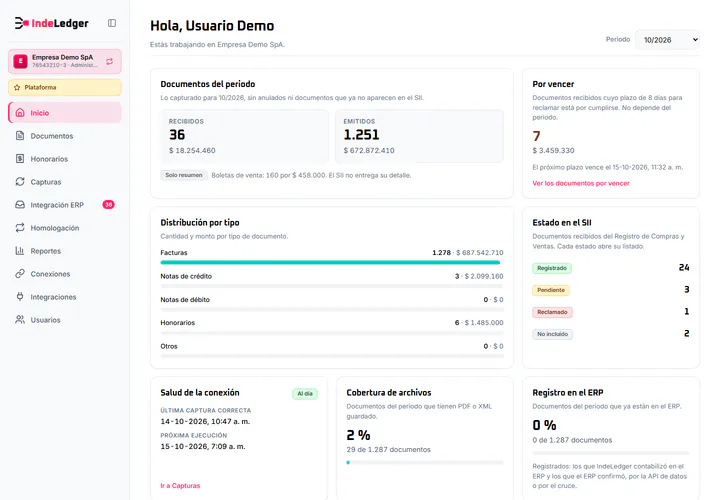Click the '1.278 · $ 687.542.710' Facturas value

[467, 253]
